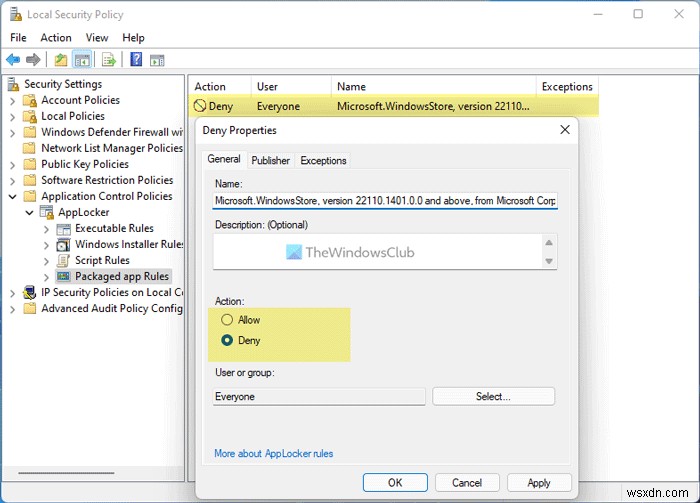Select the Allow radio button
700x503 pixels.
tap(226, 320)
